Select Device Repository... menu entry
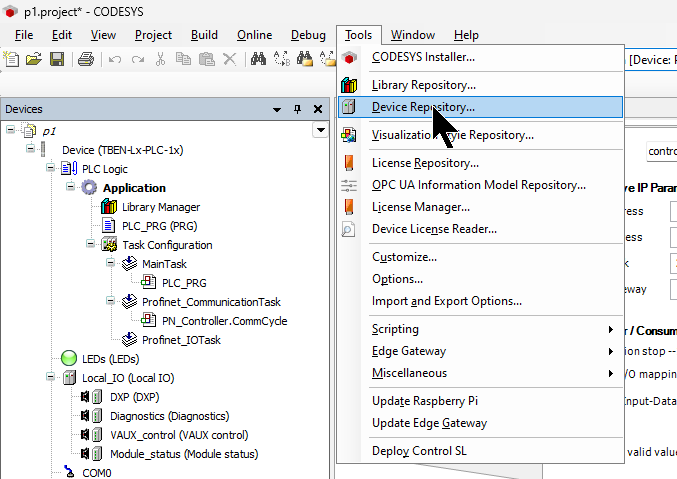This screenshot has width=677, height=479. [480, 107]
